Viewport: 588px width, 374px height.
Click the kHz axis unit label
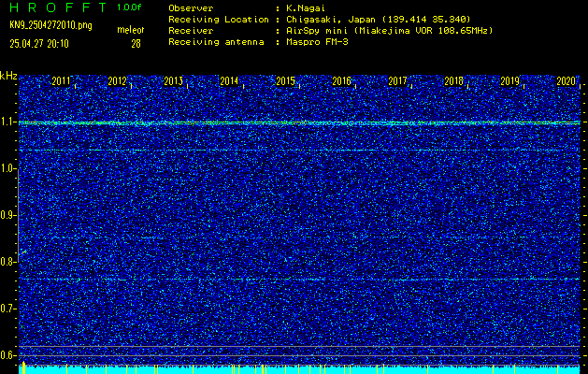click(8, 76)
